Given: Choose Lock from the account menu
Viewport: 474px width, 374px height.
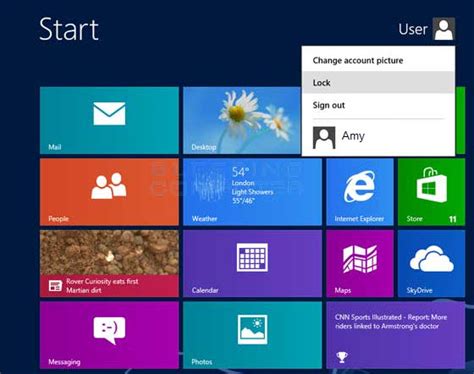Looking at the screenshot, I should (x=378, y=83).
